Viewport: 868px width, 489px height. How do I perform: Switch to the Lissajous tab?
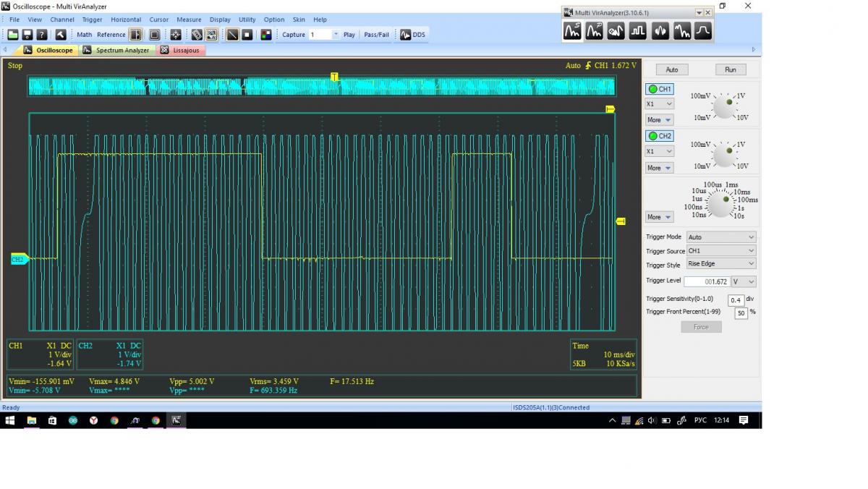click(x=179, y=50)
